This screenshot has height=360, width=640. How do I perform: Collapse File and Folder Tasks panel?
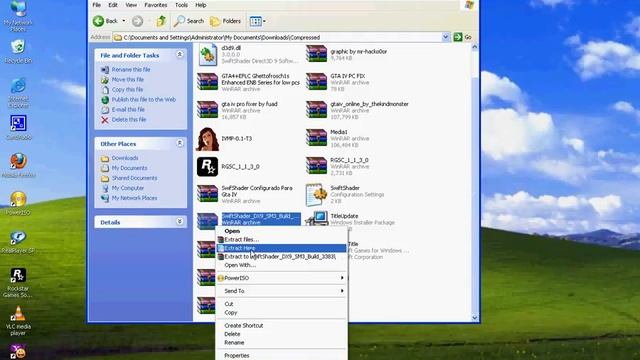(x=180, y=55)
